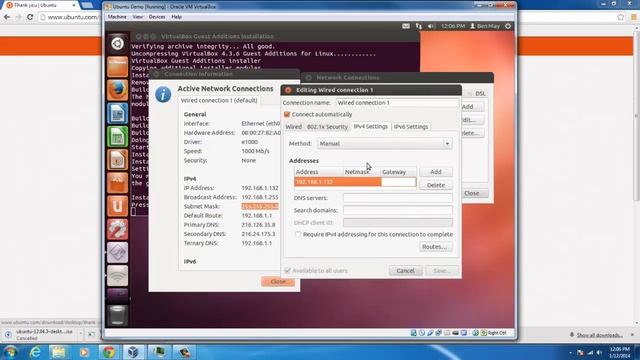640x360 pixels.
Task: Open the Ubuntu One launcher icon
Action: [118, 206]
